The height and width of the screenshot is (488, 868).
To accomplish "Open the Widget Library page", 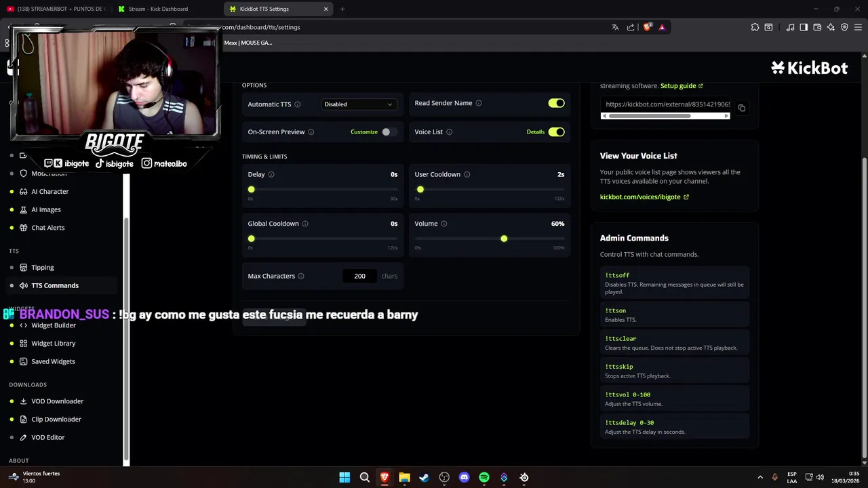I will coord(54,343).
